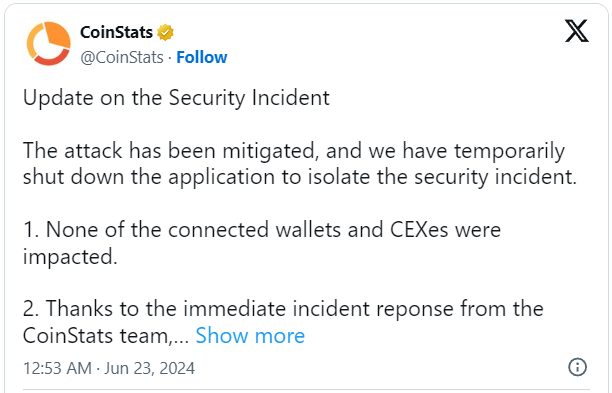The image size is (612, 393).
Task: Click the gold verified badge
Action: (x=165, y=32)
